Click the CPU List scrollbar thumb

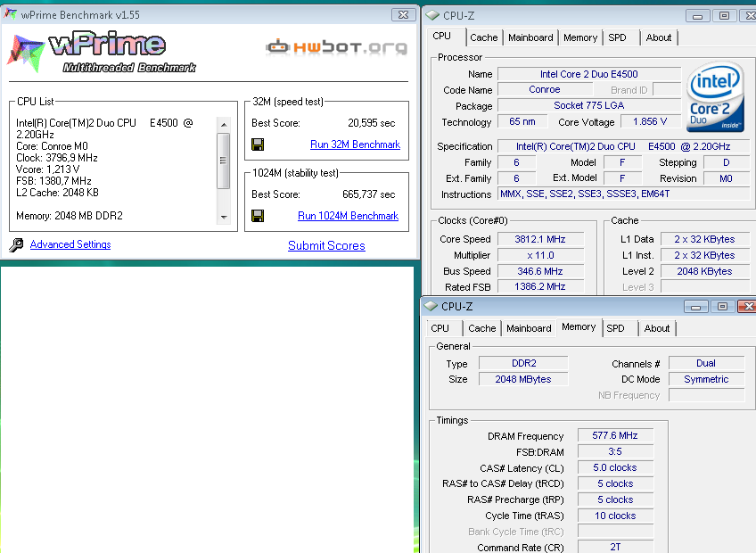(223, 161)
